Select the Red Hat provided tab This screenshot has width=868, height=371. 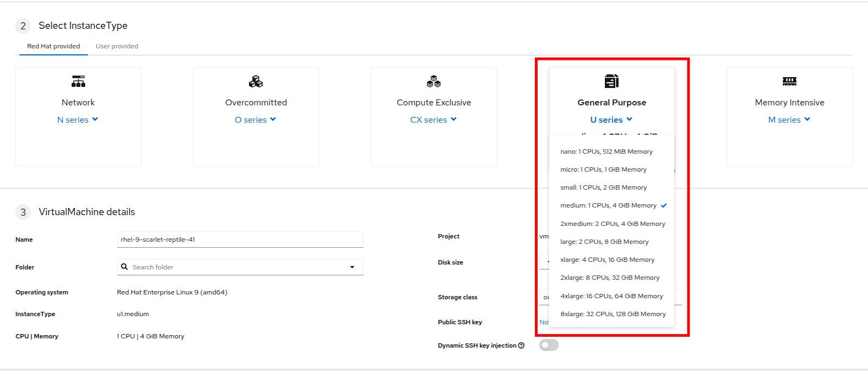[54, 46]
